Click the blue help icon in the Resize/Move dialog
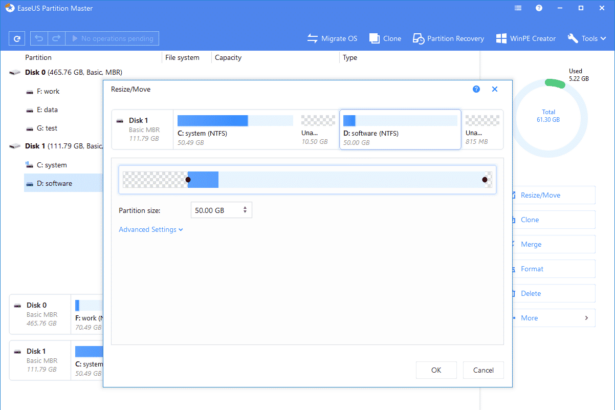 (476, 89)
